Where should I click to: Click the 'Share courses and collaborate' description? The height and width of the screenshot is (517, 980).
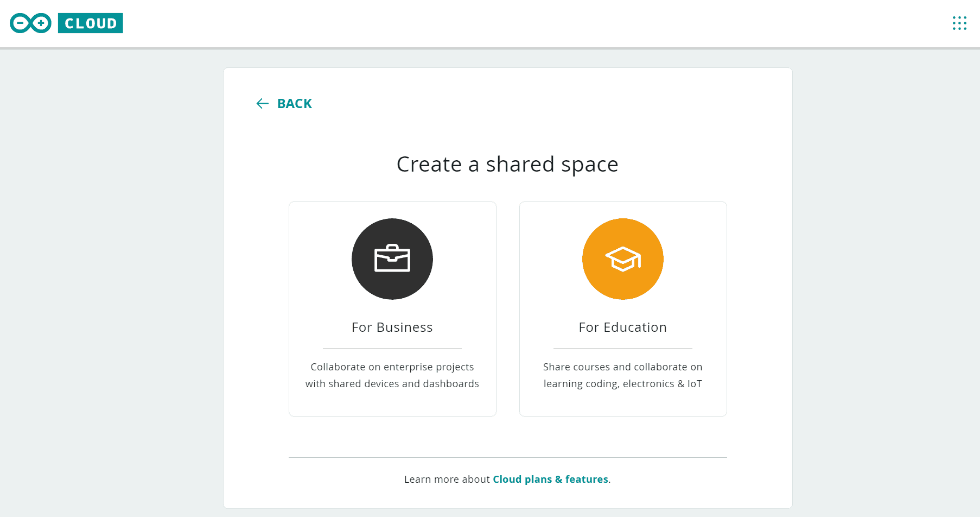pos(622,367)
